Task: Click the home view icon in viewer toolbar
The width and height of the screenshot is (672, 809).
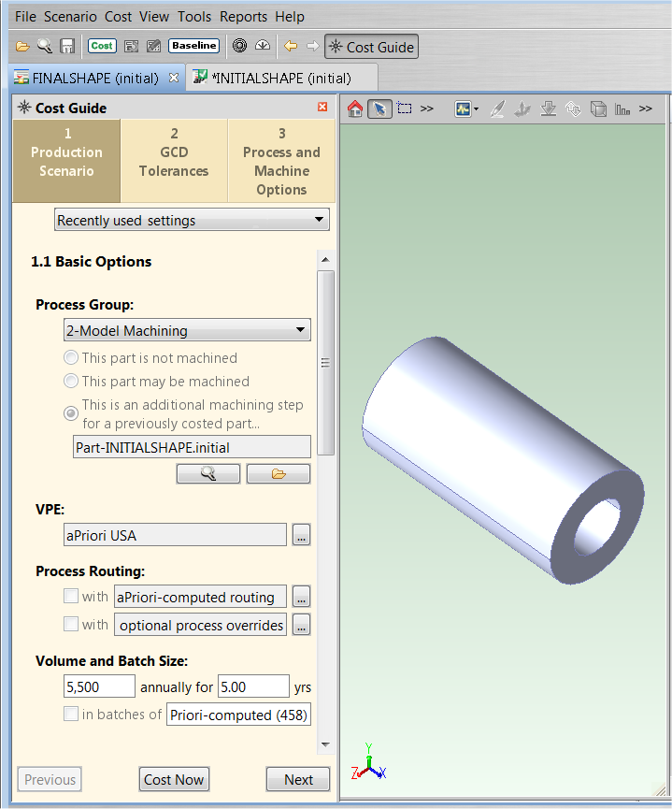Action: (x=355, y=108)
